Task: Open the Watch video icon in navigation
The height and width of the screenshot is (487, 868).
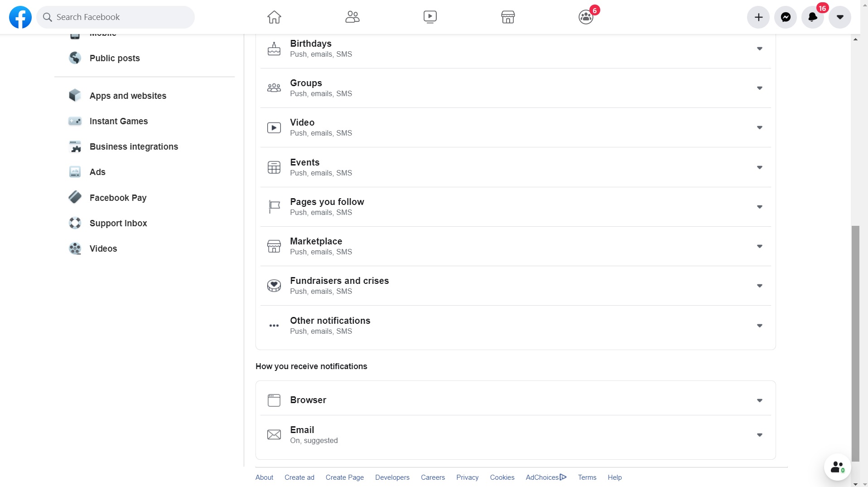Action: point(430,17)
